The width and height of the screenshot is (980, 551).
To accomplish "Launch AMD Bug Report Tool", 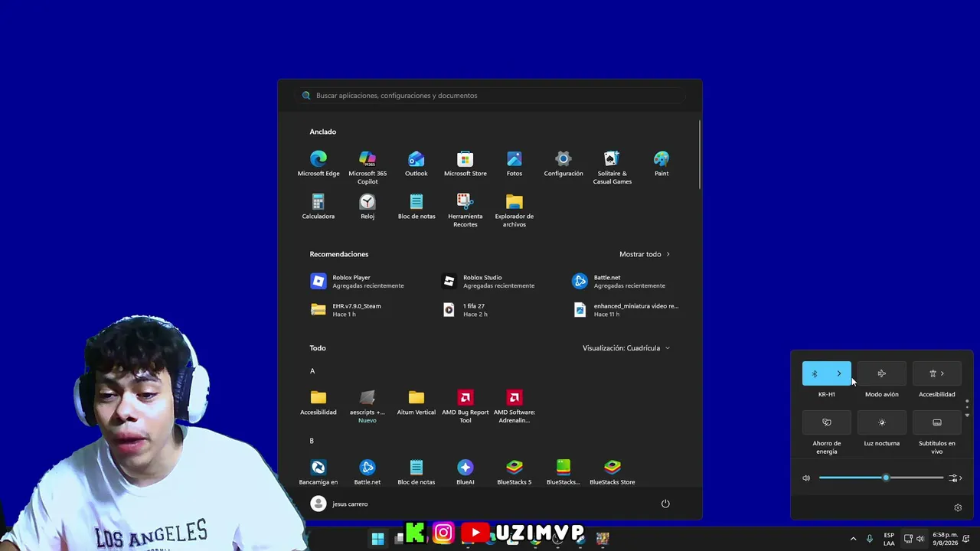I will (465, 406).
